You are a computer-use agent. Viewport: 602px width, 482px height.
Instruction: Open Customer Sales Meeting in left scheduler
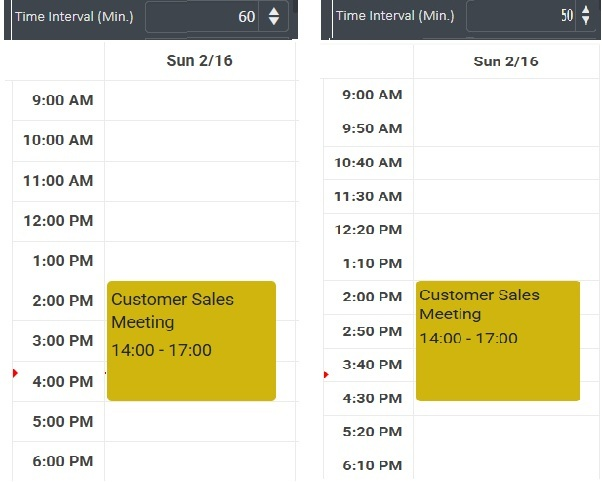[x=191, y=341]
